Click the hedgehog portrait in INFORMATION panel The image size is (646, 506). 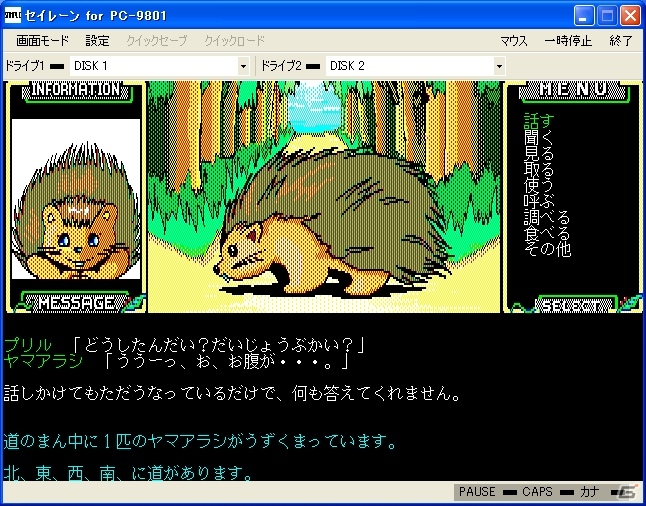(x=76, y=199)
